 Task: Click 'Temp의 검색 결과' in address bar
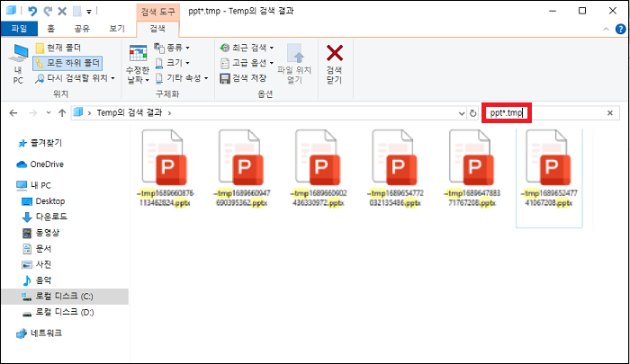coord(130,112)
